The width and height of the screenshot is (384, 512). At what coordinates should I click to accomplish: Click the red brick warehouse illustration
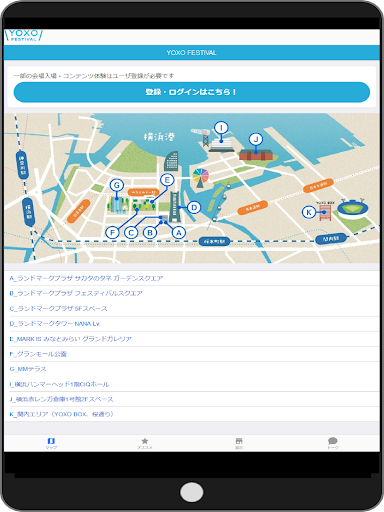coord(256,155)
